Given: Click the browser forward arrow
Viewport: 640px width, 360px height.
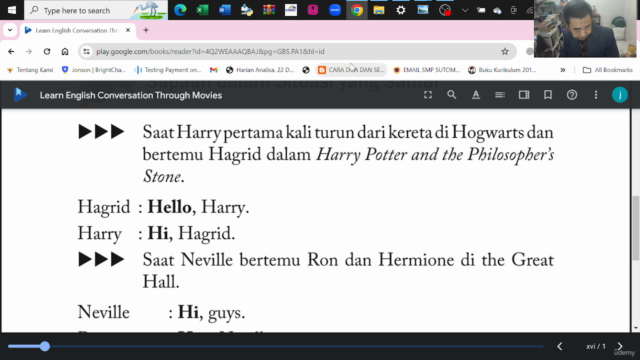Looking at the screenshot, I should tap(29, 51).
